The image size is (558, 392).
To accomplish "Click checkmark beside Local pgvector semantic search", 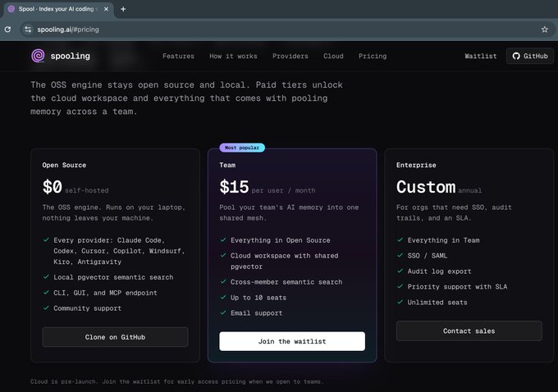I will coord(46,276).
